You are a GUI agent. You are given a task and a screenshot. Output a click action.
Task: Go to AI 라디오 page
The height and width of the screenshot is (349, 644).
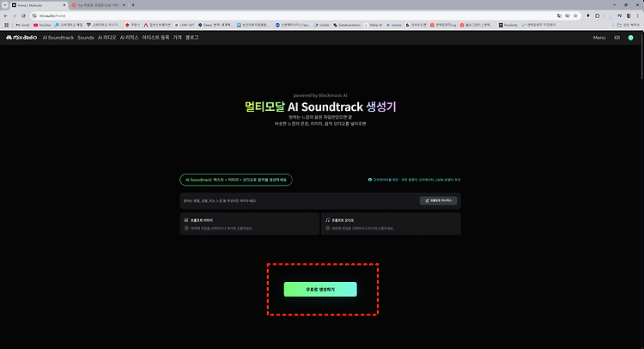[x=106, y=38]
